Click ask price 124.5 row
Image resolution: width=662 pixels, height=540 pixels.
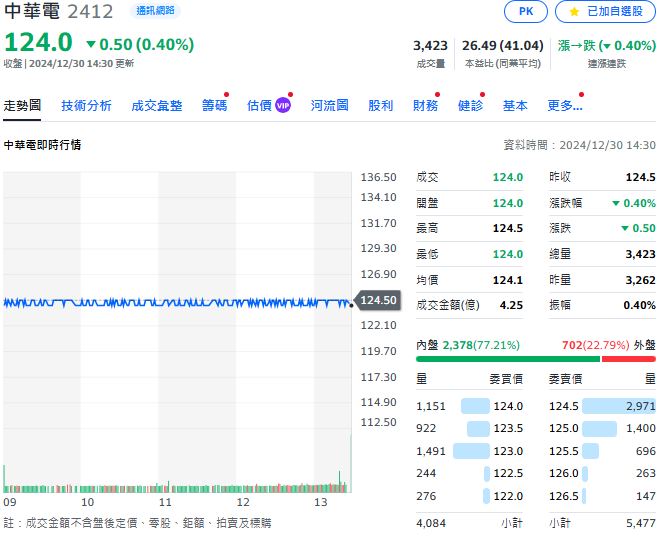click(602, 406)
